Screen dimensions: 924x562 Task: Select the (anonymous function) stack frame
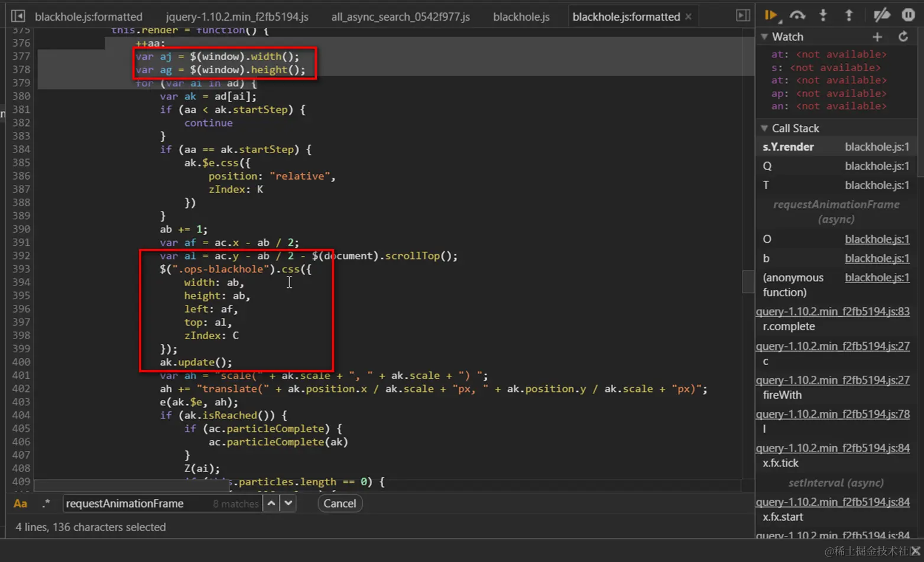coord(793,285)
